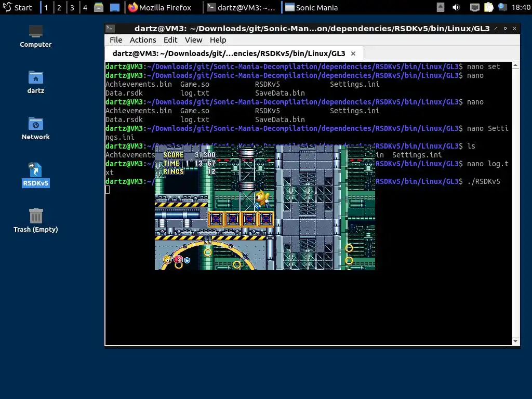Open the Help menu in terminal
The image size is (532, 399).
tap(218, 40)
